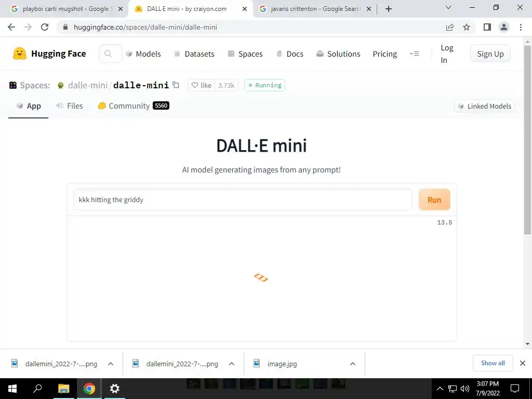Close the playboi carti mugshot tab
The image size is (532, 399).
pos(121,9)
